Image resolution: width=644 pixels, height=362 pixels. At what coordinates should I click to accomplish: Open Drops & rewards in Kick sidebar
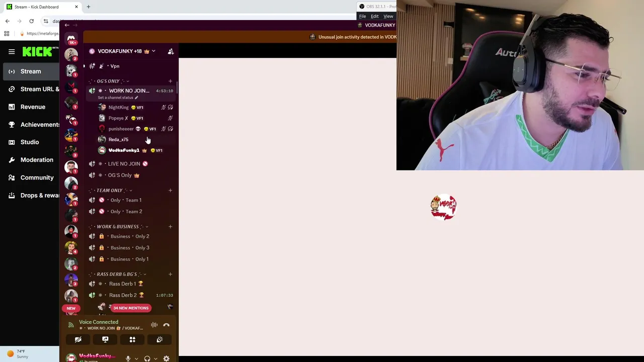[31, 195]
